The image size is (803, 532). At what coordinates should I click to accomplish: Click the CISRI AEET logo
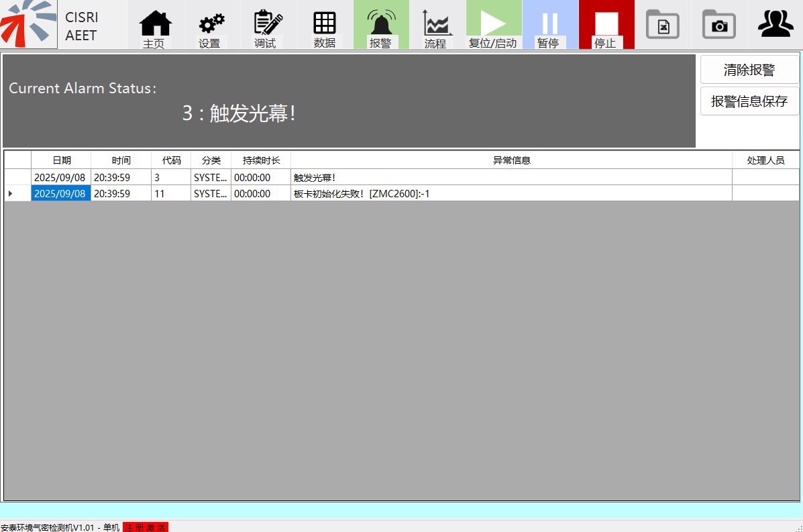(x=29, y=24)
